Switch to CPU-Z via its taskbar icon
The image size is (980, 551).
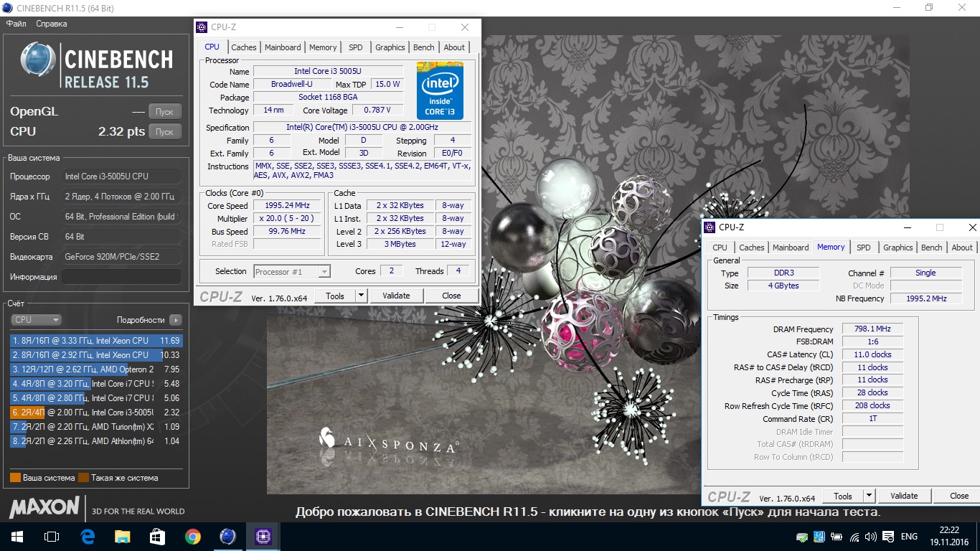[x=263, y=536]
